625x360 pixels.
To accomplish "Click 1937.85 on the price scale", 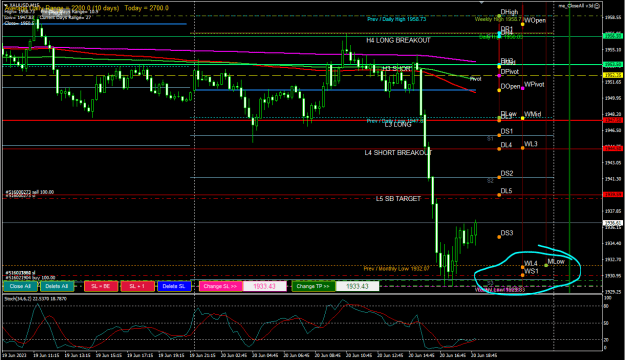I will [613, 211].
